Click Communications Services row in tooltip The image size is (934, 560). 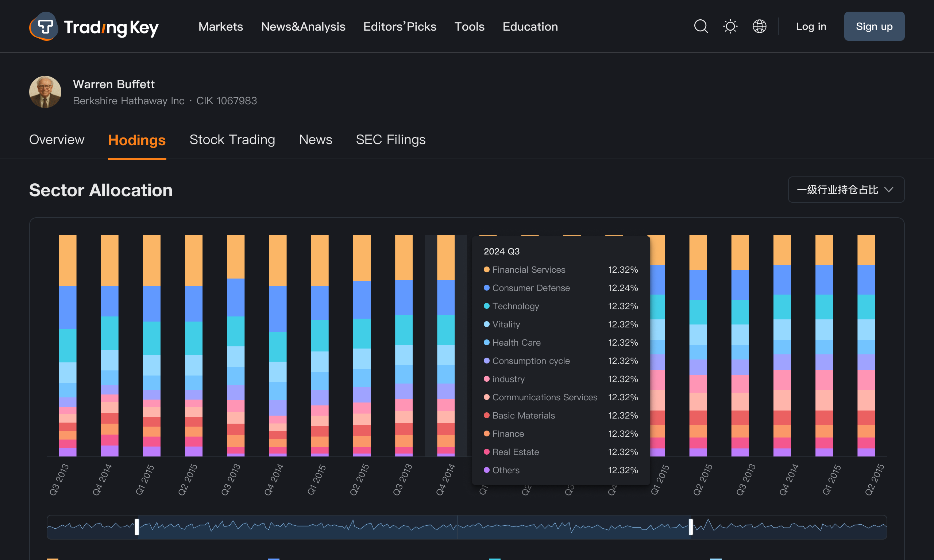561,397
